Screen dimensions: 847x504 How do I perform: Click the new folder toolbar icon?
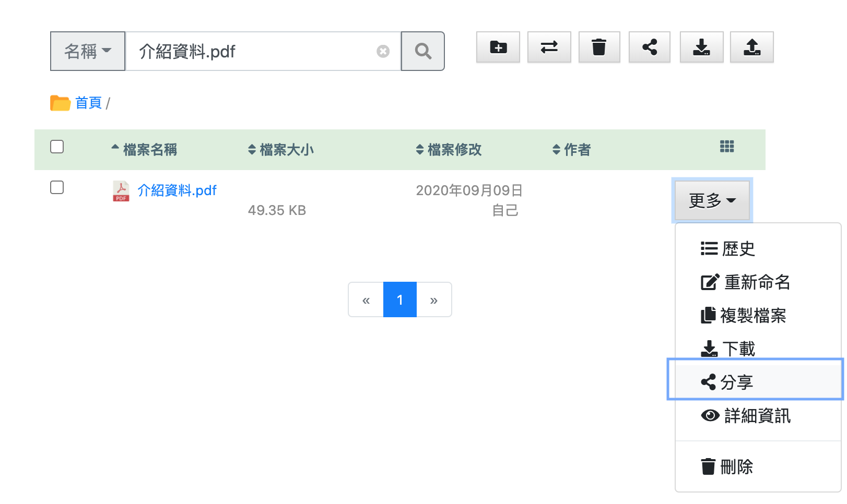498,47
